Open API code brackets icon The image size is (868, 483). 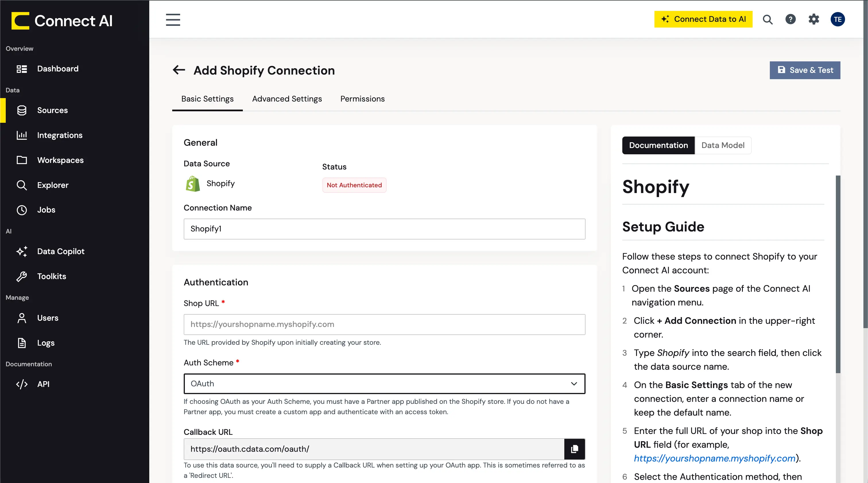[x=22, y=384]
